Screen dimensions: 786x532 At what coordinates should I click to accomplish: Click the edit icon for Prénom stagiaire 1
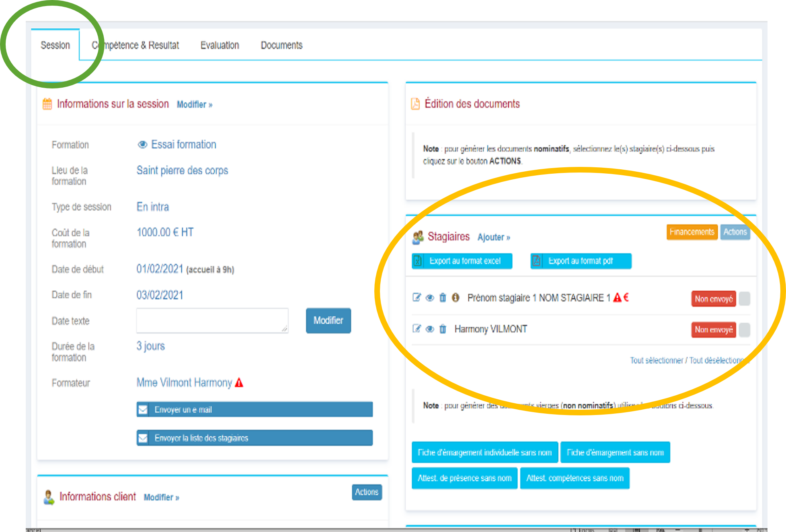[x=417, y=298]
